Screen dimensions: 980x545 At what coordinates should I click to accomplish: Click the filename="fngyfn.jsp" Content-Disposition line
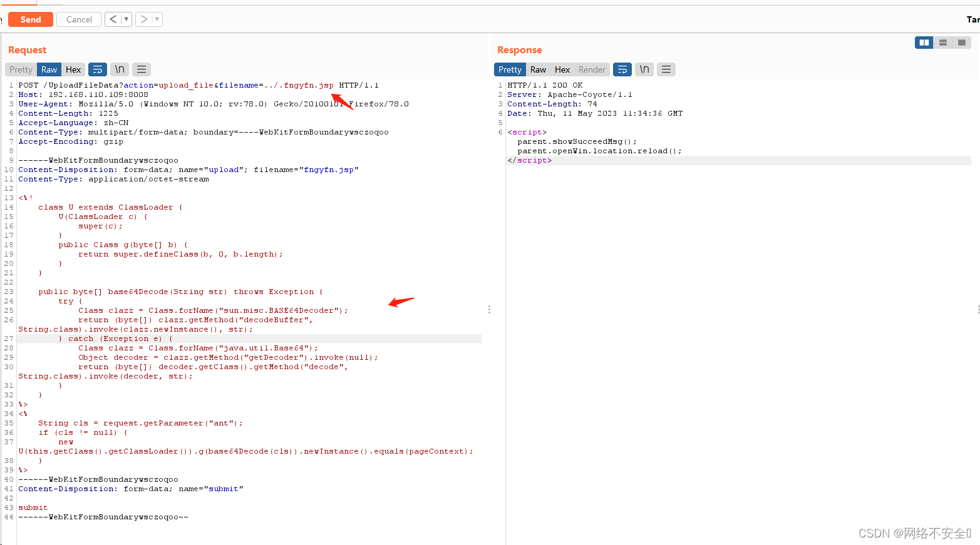[188, 170]
